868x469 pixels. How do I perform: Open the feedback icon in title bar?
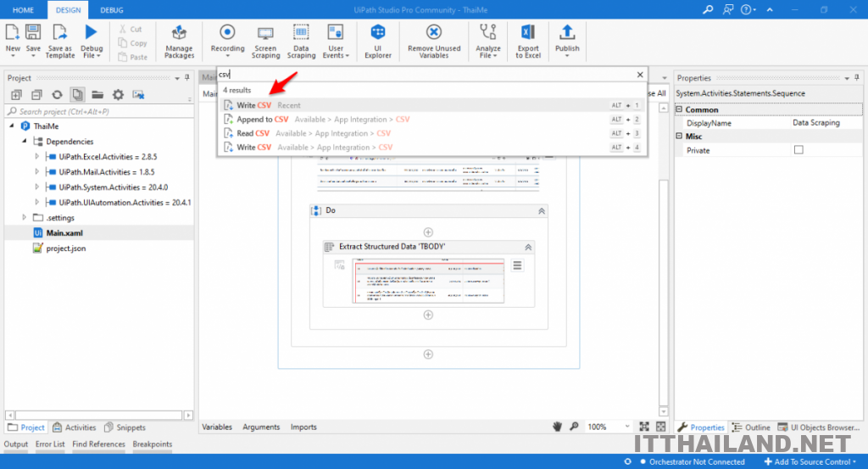[x=728, y=9]
